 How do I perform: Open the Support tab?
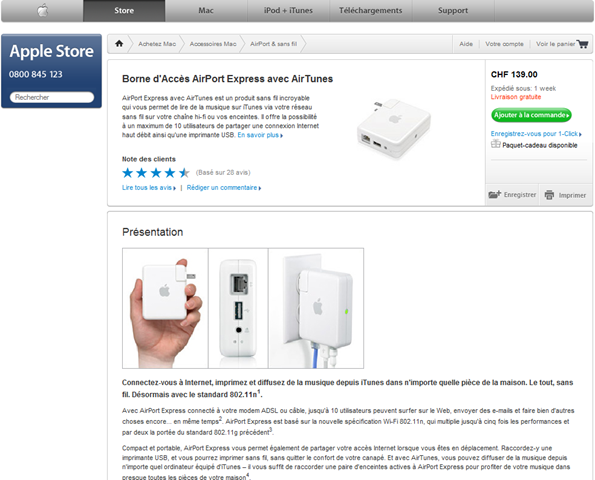click(x=453, y=11)
